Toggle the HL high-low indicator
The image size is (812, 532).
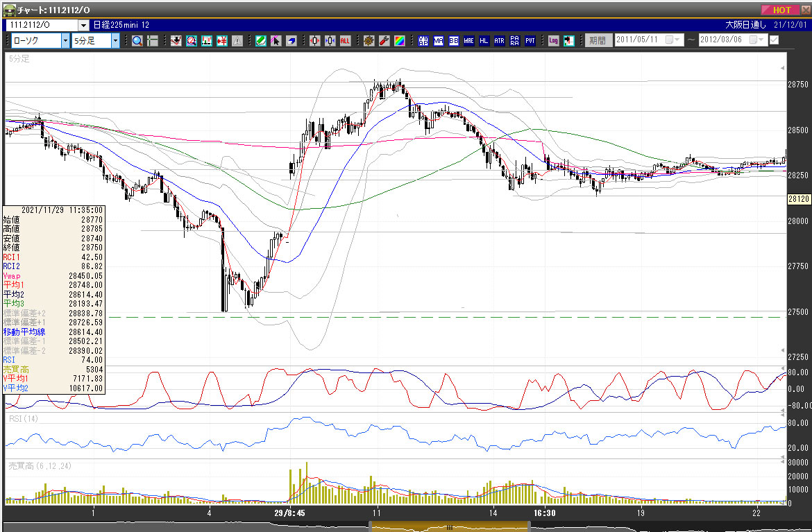click(x=484, y=41)
